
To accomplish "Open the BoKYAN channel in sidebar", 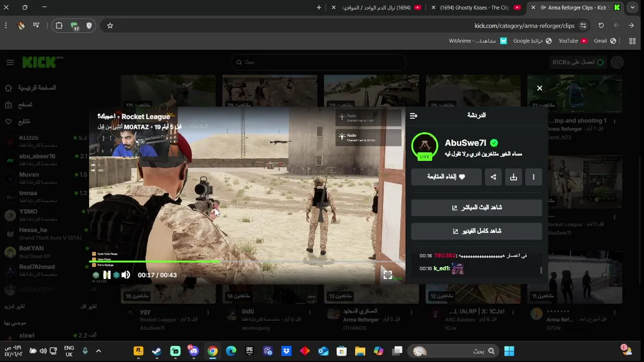I will (x=45, y=251).
